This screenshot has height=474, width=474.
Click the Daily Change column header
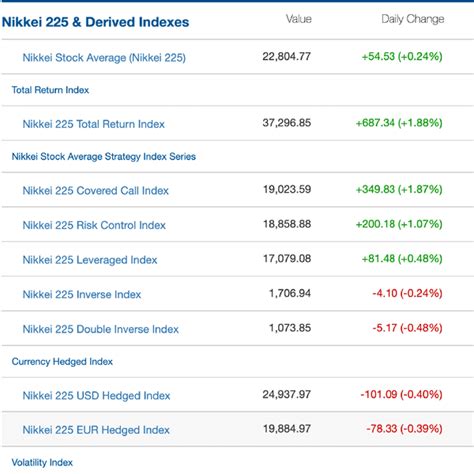pyautogui.click(x=413, y=19)
